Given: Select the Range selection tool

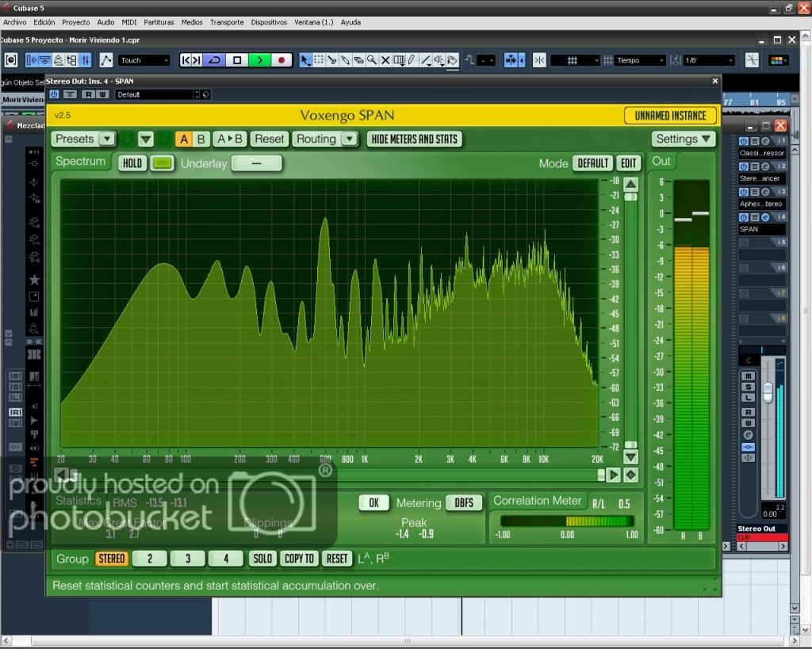Looking at the screenshot, I should point(319,60).
